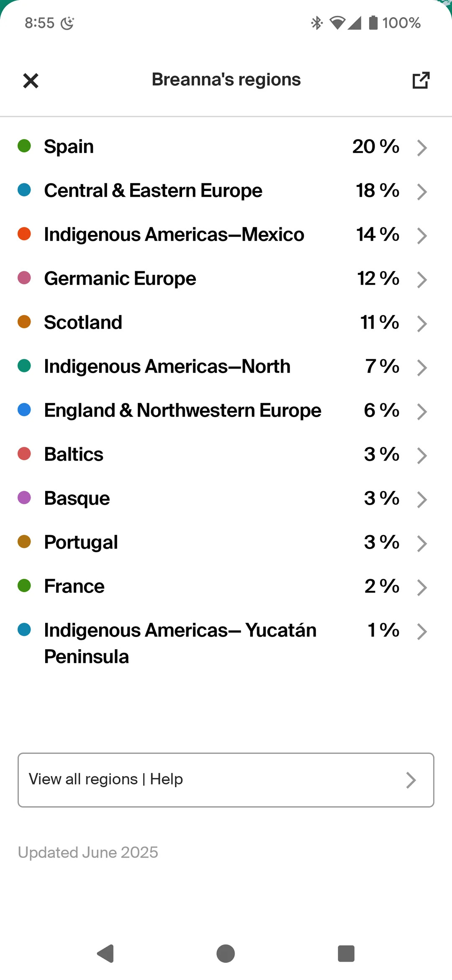Select the Indigenous Americas—Mexico row
The height and width of the screenshot is (980, 452).
click(226, 235)
